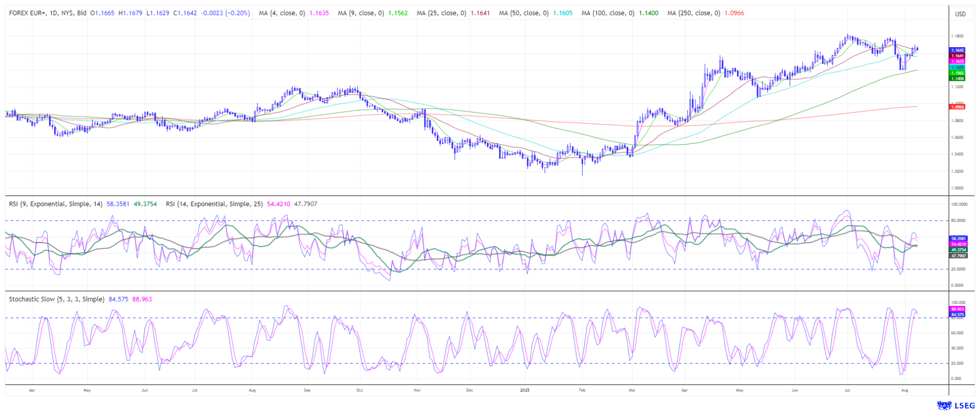The image size is (980, 411).
Task: Click the Apr label at time axis start
Action: pyautogui.click(x=32, y=391)
